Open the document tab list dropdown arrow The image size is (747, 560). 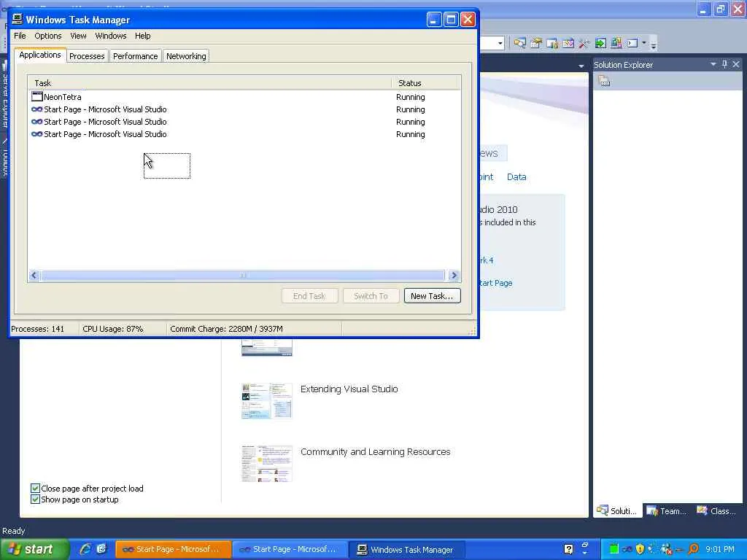pos(581,66)
